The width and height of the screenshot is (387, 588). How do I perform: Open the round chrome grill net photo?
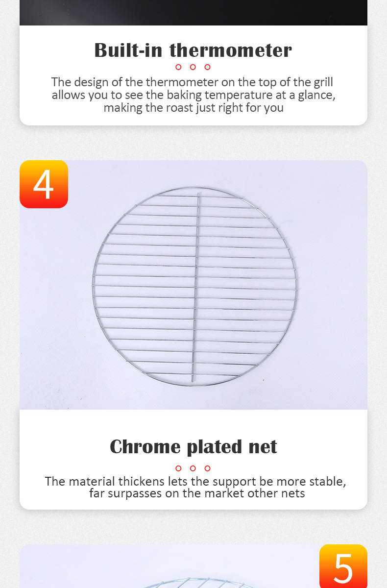point(193,285)
